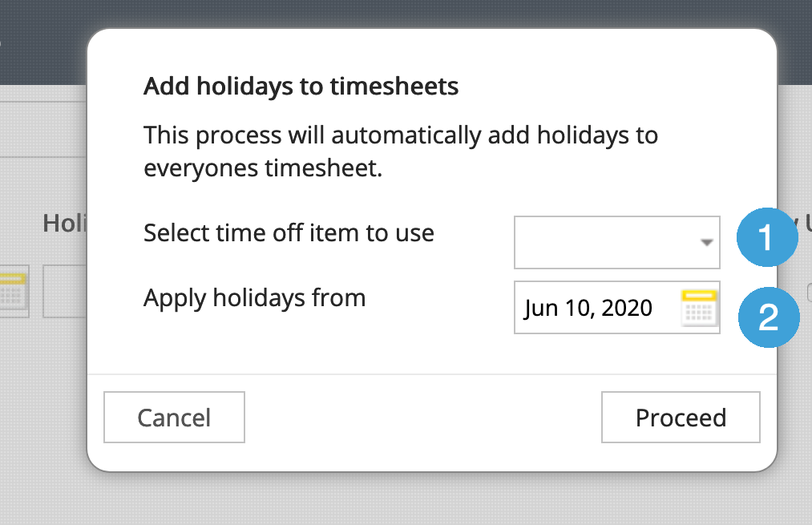The width and height of the screenshot is (812, 525).
Task: Toggle the partially hidden checkbox at the right edge
Action: (809, 293)
